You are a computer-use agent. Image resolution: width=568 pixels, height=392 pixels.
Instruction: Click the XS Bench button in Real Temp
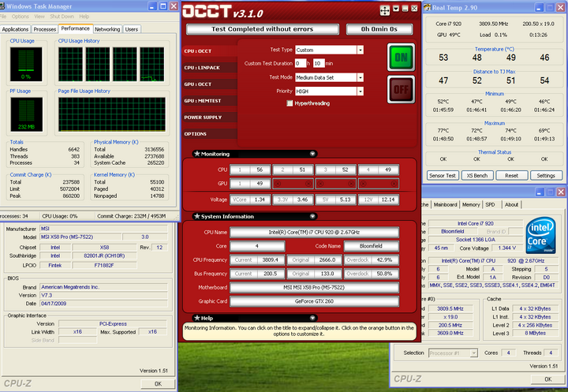pyautogui.click(x=477, y=176)
